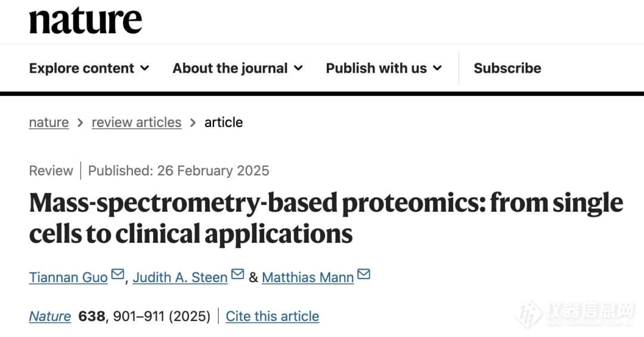Screen dimensions: 644x337
Task: Open the Publish with us menu
Action: point(383,68)
